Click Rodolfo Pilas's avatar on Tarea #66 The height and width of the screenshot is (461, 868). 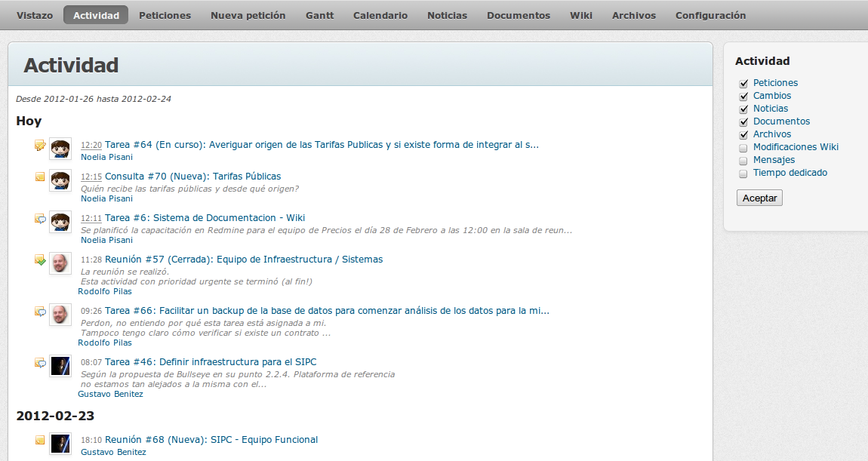click(x=60, y=315)
